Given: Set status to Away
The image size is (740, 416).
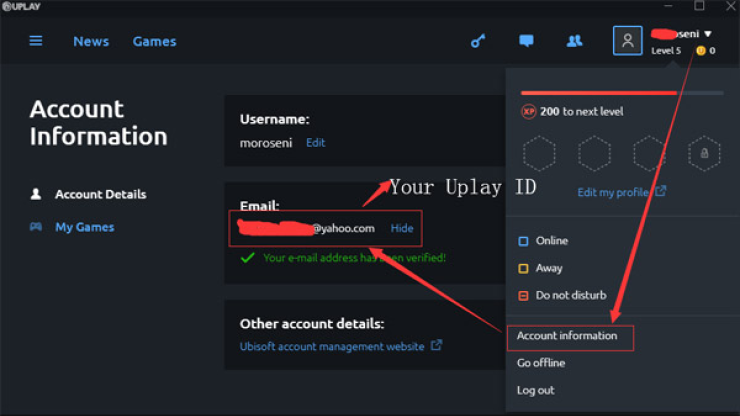Looking at the screenshot, I should click(540, 268).
